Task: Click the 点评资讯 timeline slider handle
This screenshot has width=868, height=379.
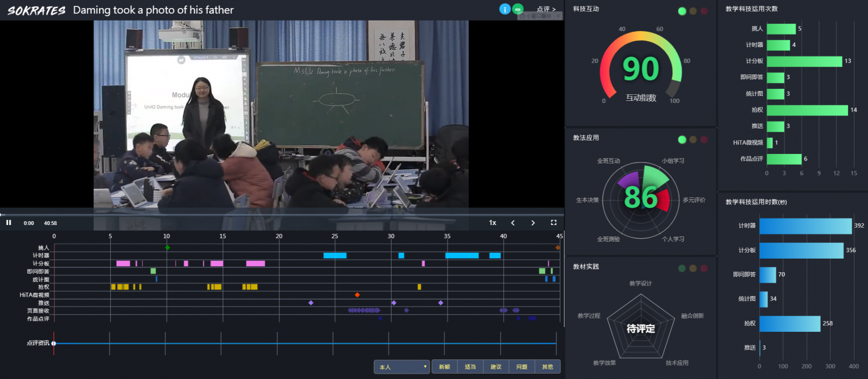Action: click(x=54, y=343)
